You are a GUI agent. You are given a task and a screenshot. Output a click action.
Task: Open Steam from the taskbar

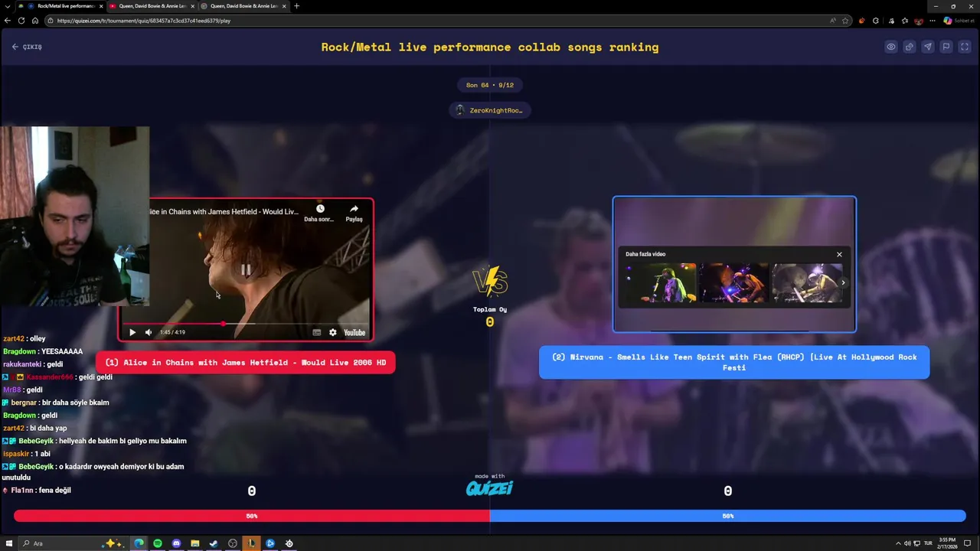(214, 543)
